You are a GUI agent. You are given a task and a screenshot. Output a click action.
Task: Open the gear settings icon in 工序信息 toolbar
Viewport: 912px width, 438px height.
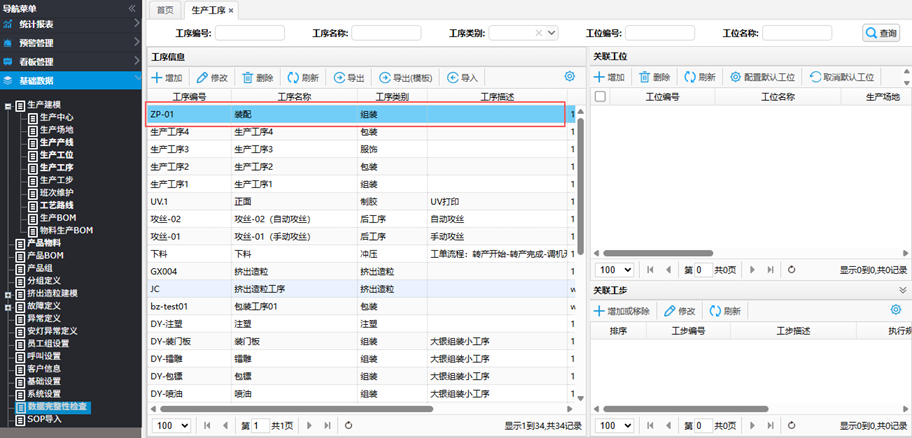(x=569, y=76)
